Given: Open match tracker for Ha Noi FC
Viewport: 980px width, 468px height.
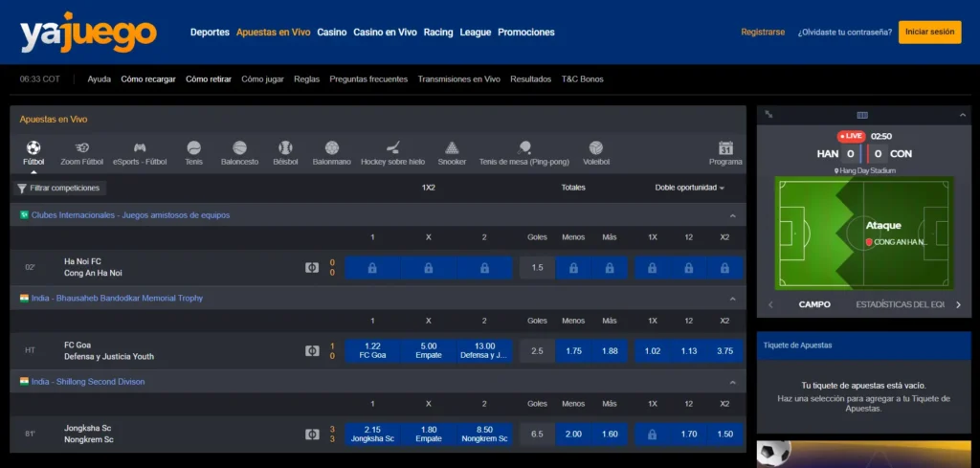Looking at the screenshot, I should (311, 267).
